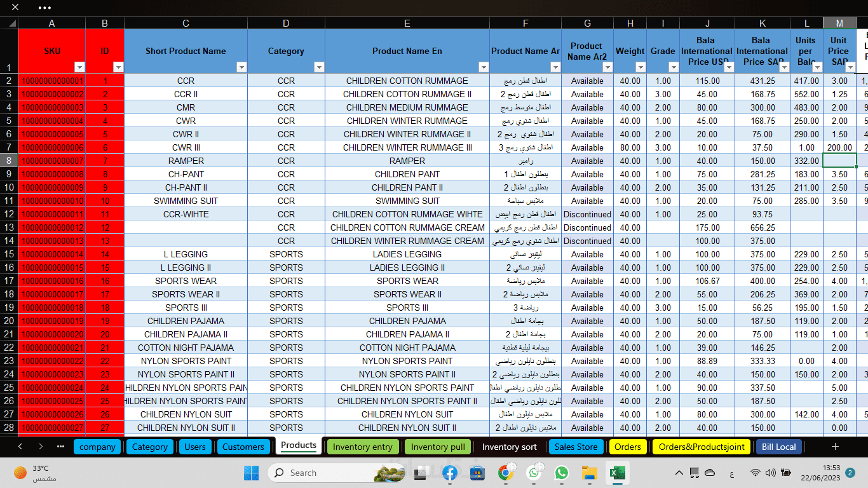Screen dimensions: 868x488
Task: Switch to the Orders&Productsjoint sheet tab
Action: click(x=701, y=447)
